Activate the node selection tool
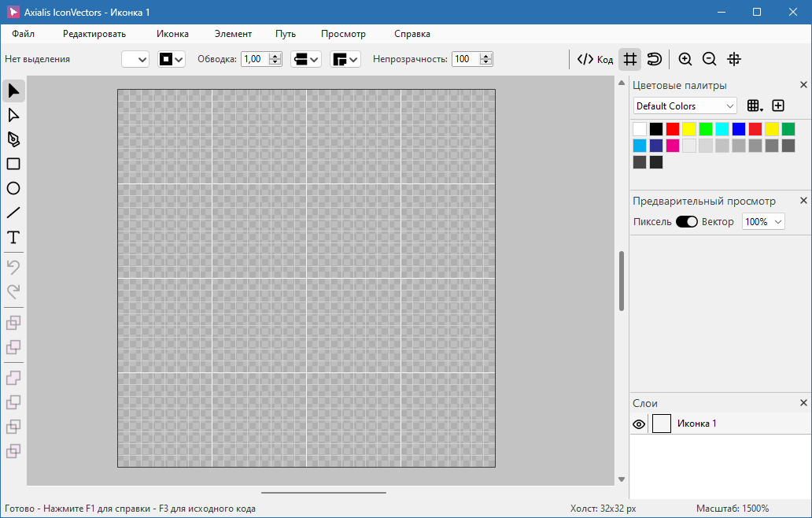812x518 pixels. pyautogui.click(x=13, y=115)
